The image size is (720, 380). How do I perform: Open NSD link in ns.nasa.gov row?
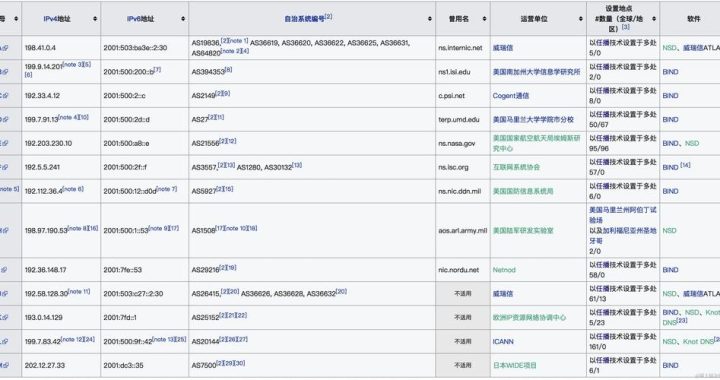point(692,143)
